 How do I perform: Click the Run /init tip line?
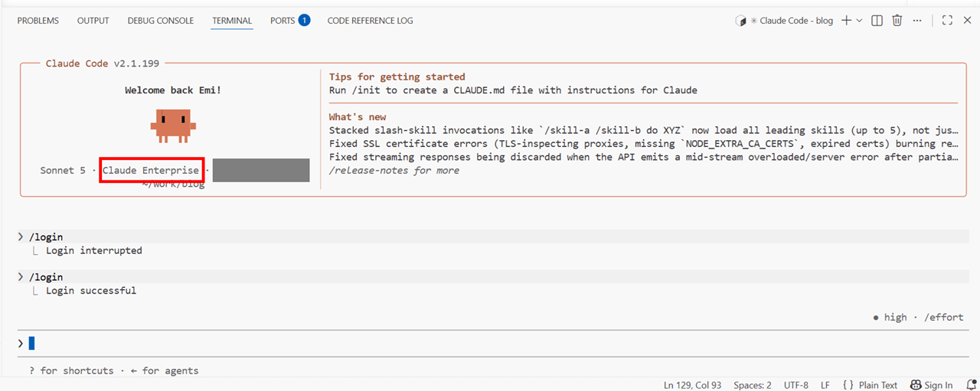513,90
